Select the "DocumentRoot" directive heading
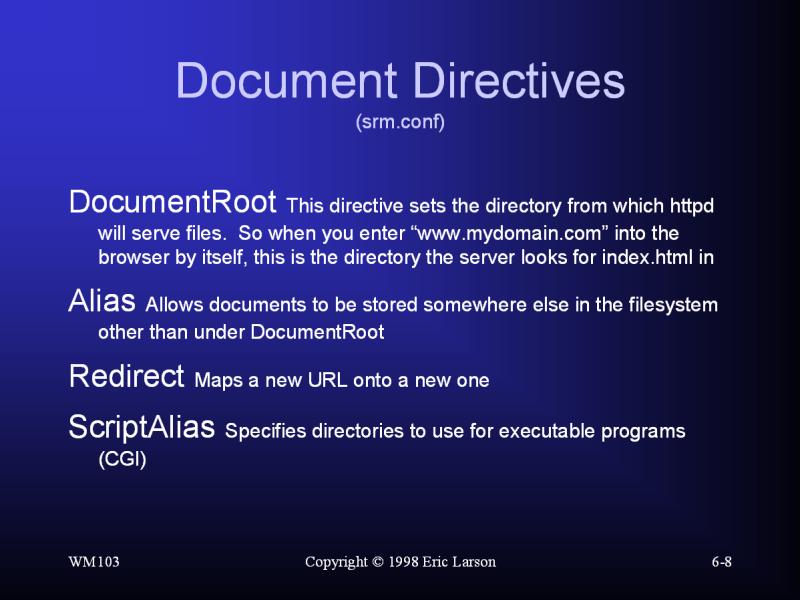The width and height of the screenshot is (800, 600). (x=172, y=202)
